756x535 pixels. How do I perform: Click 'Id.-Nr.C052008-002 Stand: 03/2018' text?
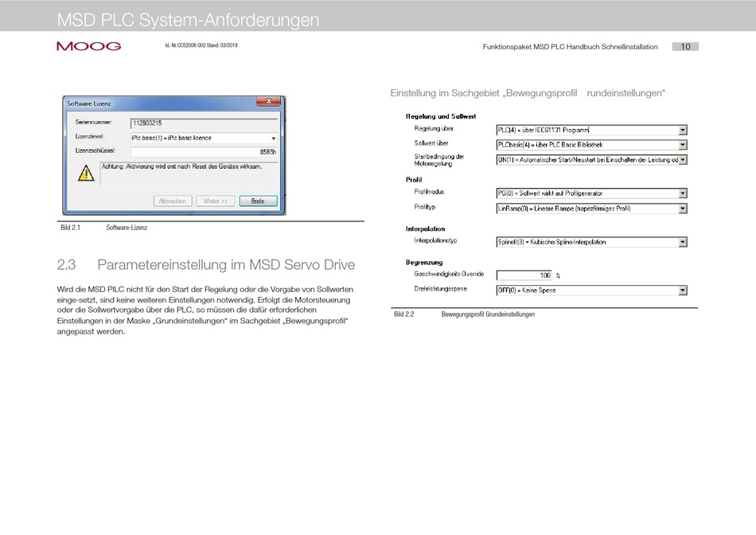coord(201,45)
